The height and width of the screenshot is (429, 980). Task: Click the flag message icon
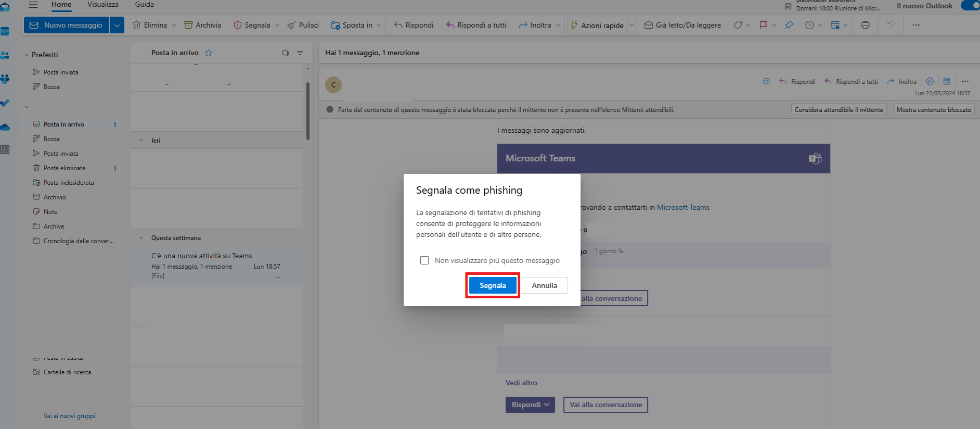pyautogui.click(x=763, y=25)
